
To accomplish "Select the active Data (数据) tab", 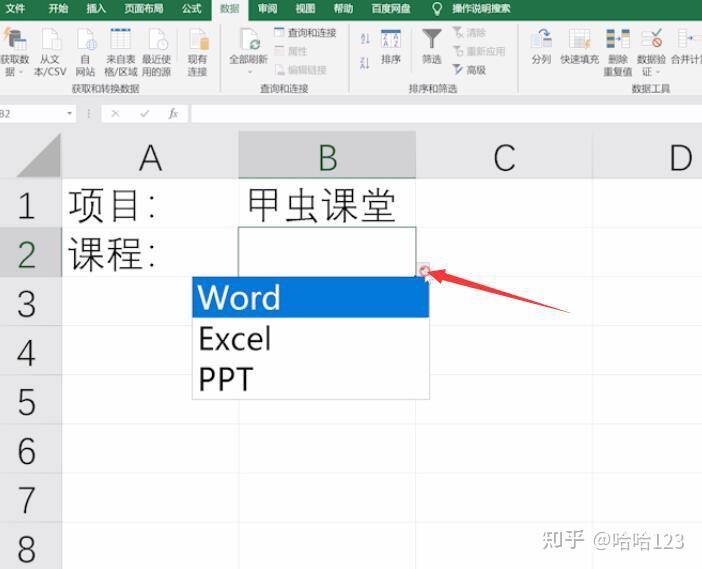I will 230,9.
